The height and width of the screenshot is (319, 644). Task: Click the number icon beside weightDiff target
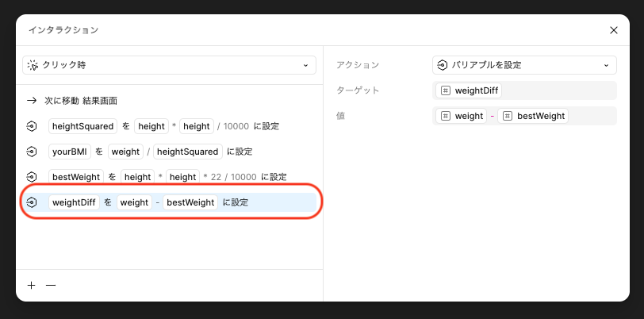445,90
